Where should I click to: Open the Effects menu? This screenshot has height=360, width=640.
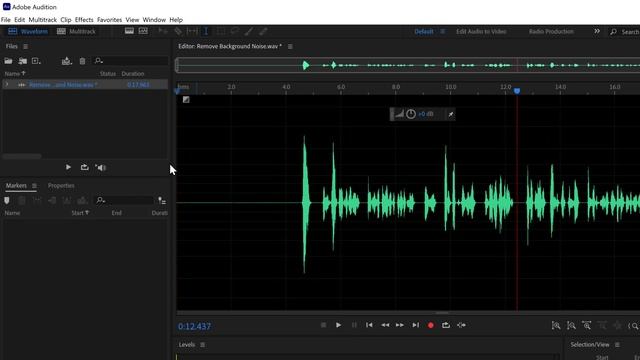coord(84,20)
